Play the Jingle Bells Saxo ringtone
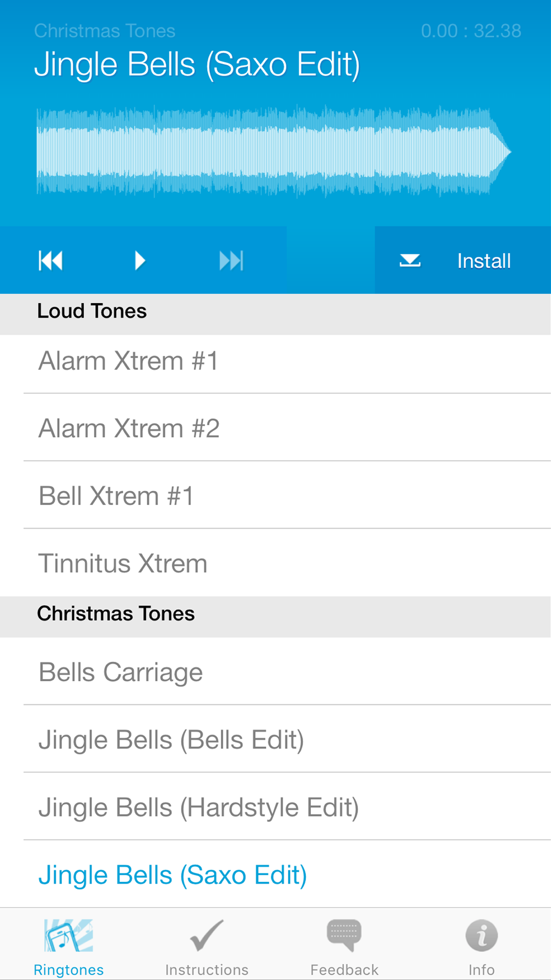This screenshot has width=551, height=980. [x=140, y=261]
